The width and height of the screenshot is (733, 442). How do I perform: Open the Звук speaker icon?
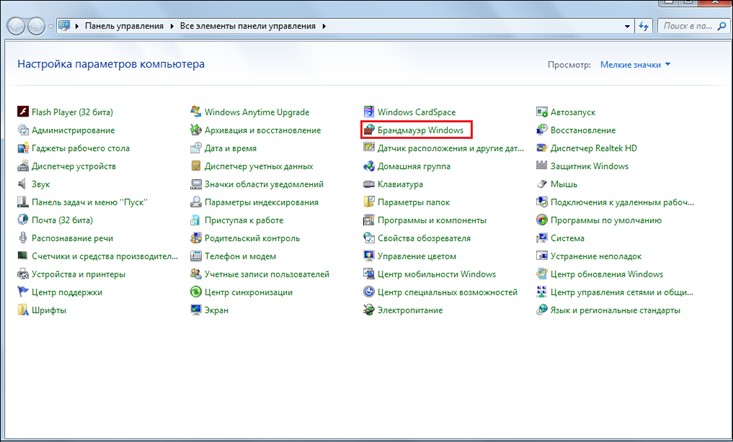(x=23, y=184)
